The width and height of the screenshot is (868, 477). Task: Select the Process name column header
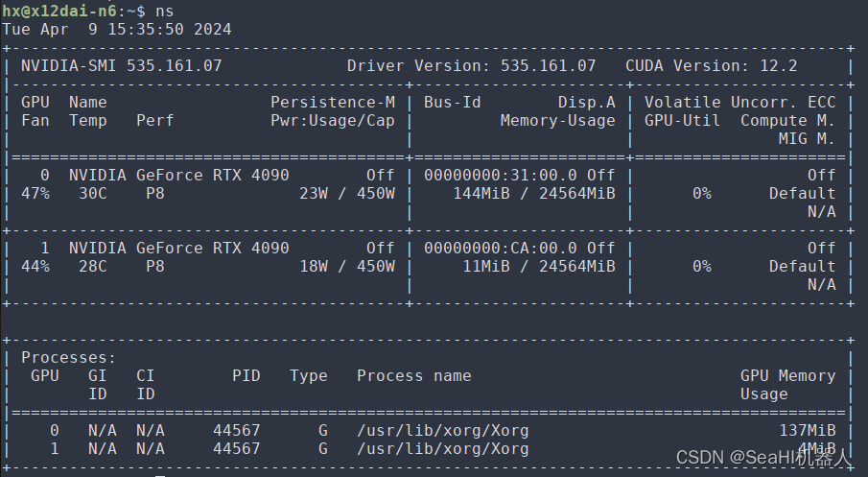coord(414,376)
